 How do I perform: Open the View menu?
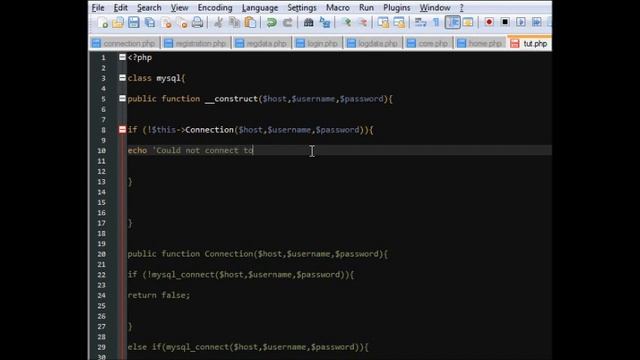point(179,8)
